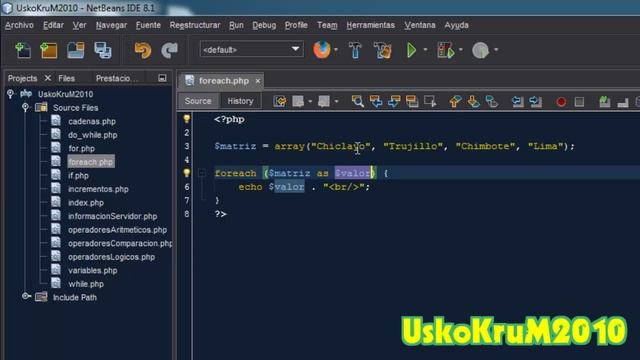
Task: Toggle Highlight Search editor icon
Action: tap(412, 101)
